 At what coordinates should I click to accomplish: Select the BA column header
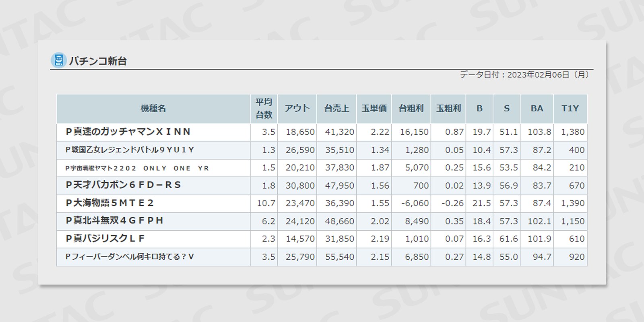pos(537,108)
